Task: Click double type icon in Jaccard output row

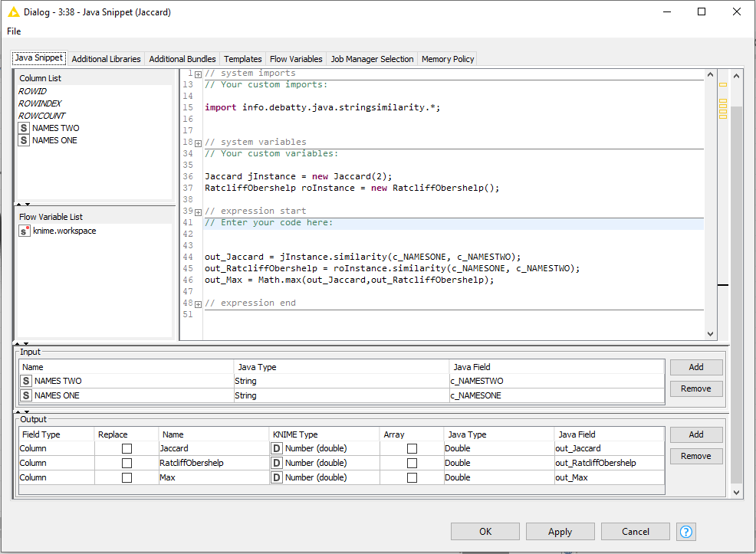Action: [x=276, y=448]
